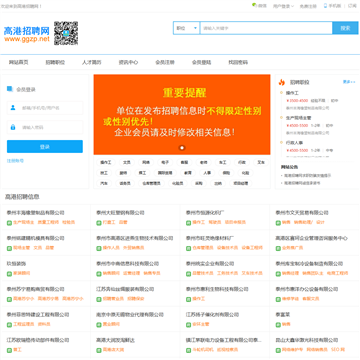Open company 泰州大旺塑钢有限公司
This screenshot has width=360, height=360.
point(120,213)
